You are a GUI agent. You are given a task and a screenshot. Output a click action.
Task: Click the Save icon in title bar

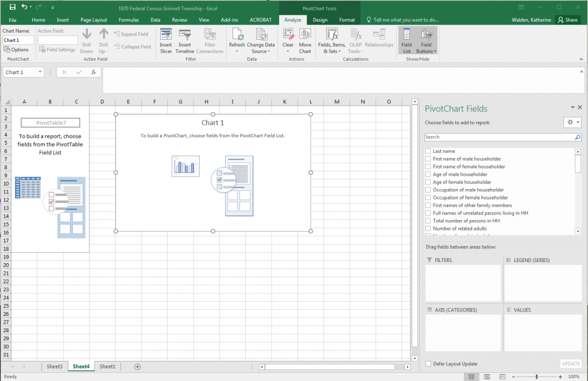pos(12,7)
